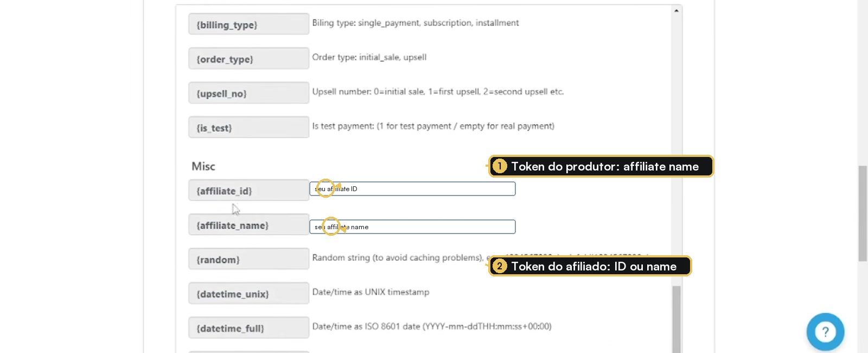Click the page scrollbar thumb on right edge
The image size is (868, 353).
pyautogui.click(x=863, y=213)
